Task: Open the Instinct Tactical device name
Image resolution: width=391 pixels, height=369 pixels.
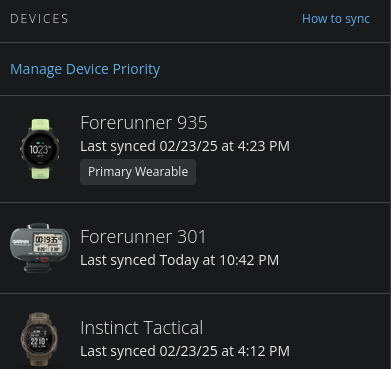Action: click(142, 328)
